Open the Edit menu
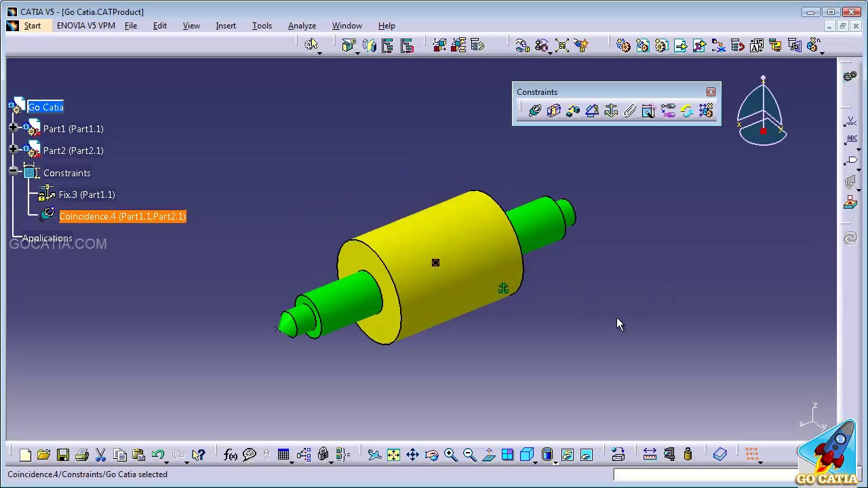Image resolution: width=868 pixels, height=488 pixels. tap(160, 26)
